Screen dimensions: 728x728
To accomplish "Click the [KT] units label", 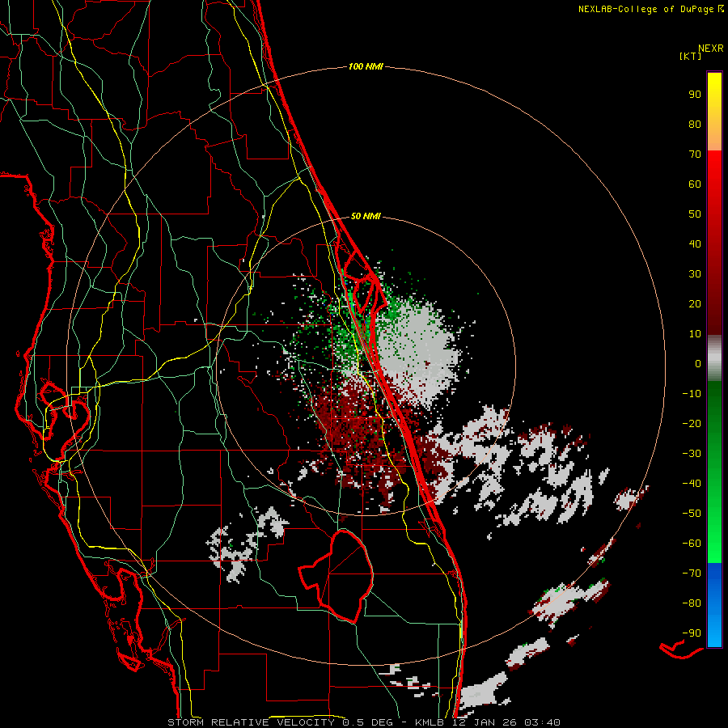I will [691, 56].
